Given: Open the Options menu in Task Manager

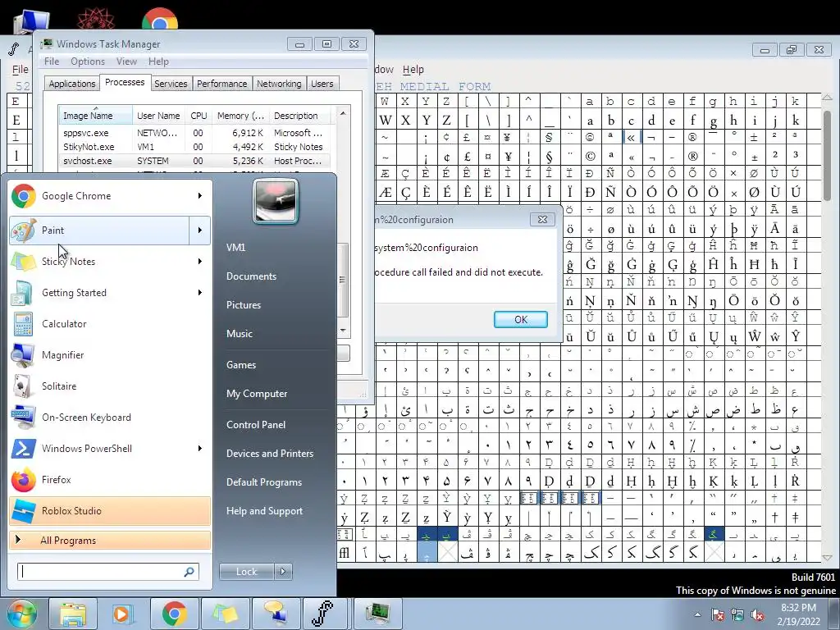Looking at the screenshot, I should click(x=88, y=62).
